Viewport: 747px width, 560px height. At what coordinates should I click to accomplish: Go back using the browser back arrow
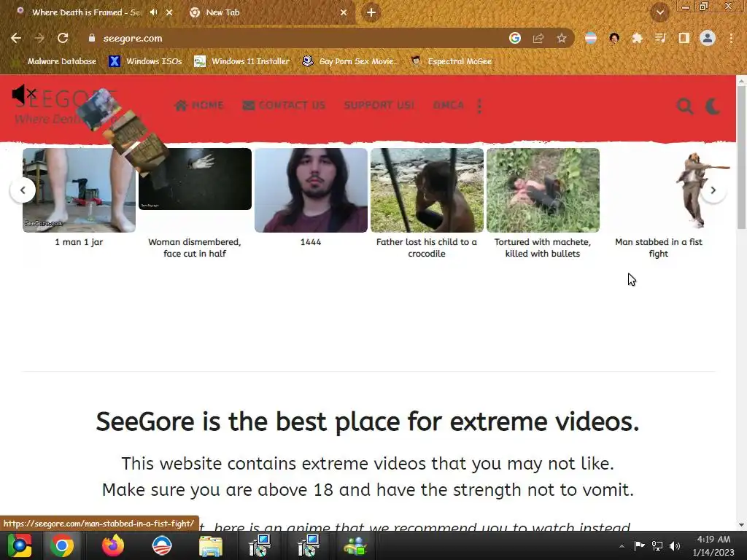[16, 38]
